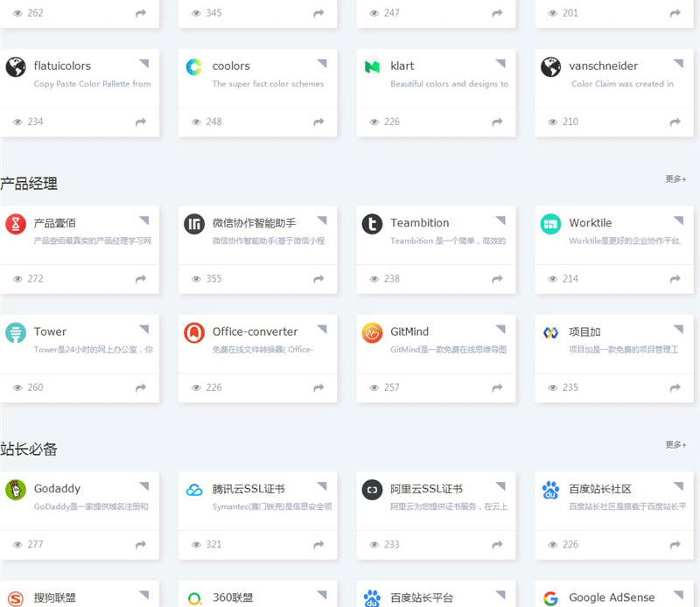Click corner triangle on Worktile card
The height and width of the screenshot is (607, 700).
pos(679,220)
